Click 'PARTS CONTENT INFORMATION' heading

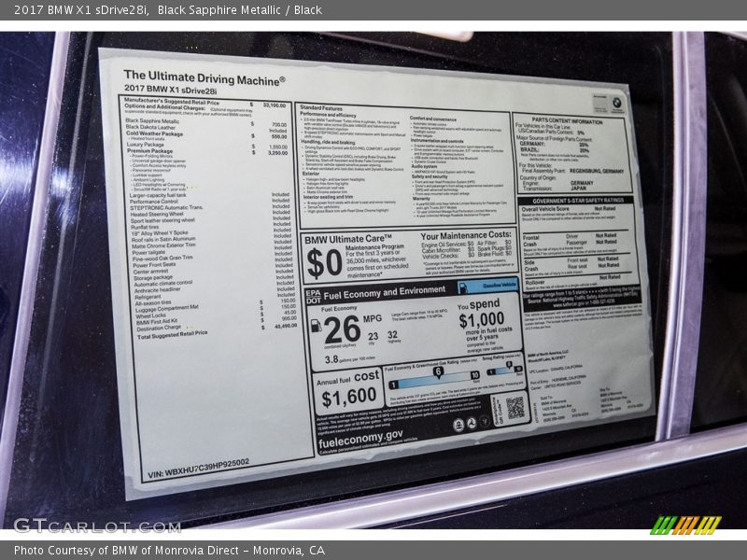567,121
